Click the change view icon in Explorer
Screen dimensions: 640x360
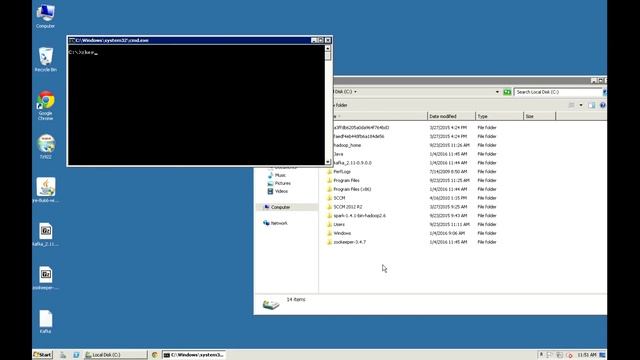[571, 105]
